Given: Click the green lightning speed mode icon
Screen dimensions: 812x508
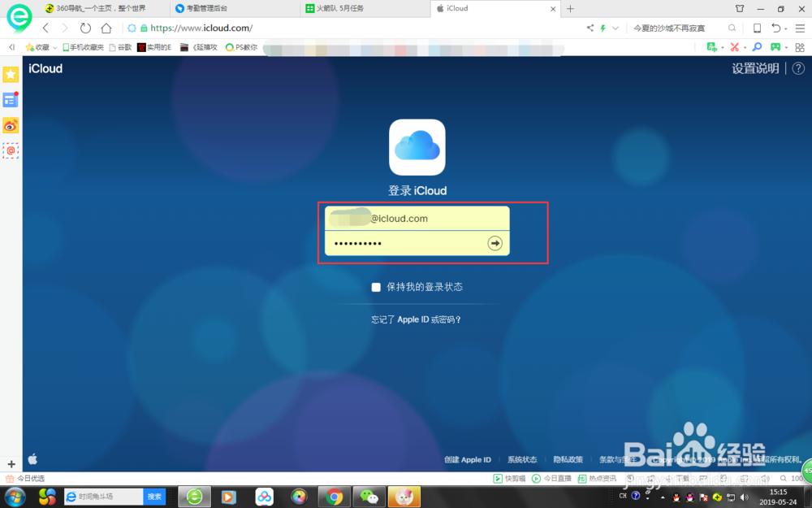Looking at the screenshot, I should coord(603,28).
